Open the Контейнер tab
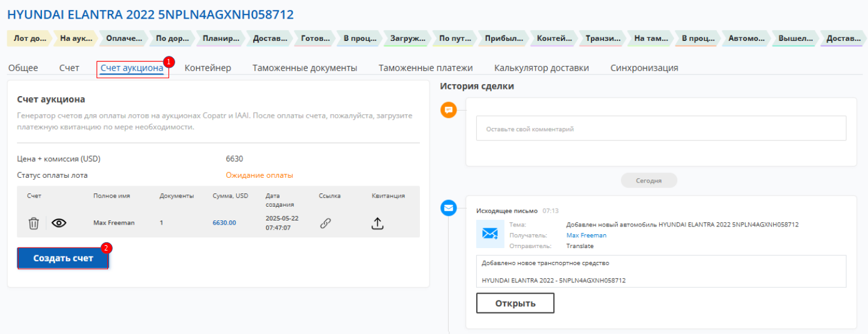Viewport: 868px width, 334px height. [208, 68]
